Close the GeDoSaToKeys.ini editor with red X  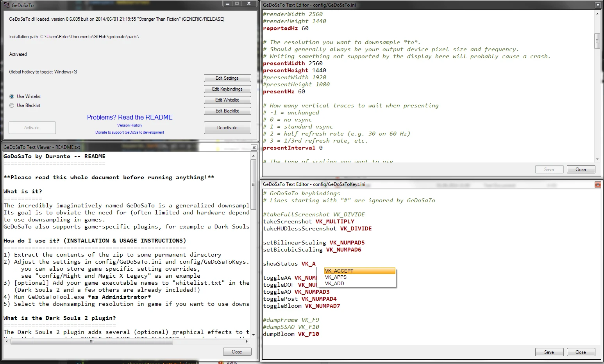coord(598,184)
